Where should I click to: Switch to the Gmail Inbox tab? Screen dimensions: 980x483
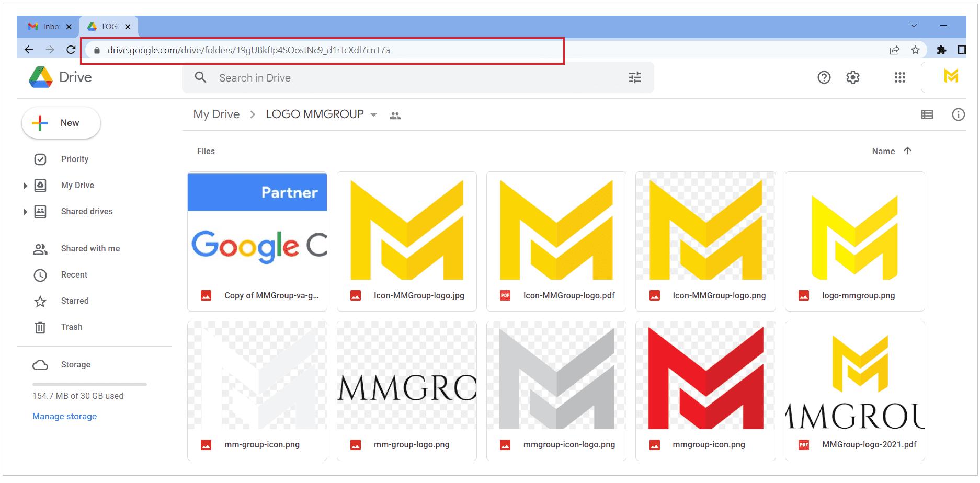[48, 26]
